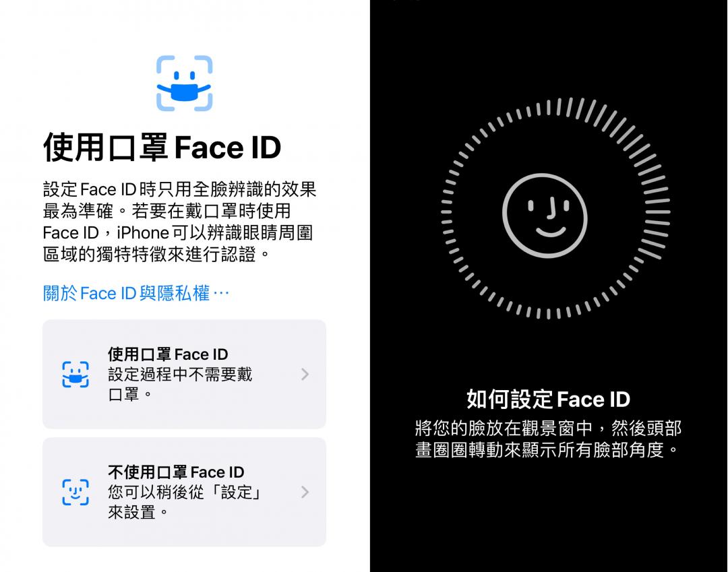Select the 使用口罩 Face ID option
Screen dimensions: 728x572
pyautogui.click(x=184, y=374)
